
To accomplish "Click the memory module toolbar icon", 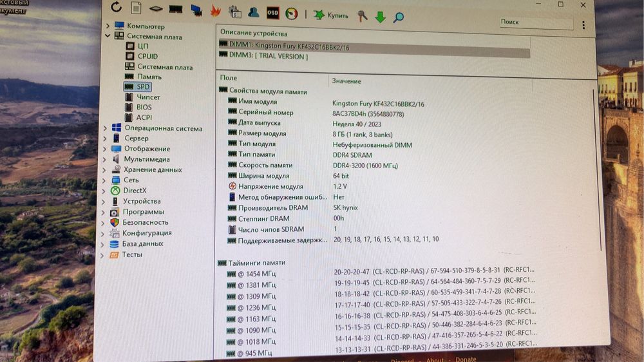I will [x=175, y=9].
